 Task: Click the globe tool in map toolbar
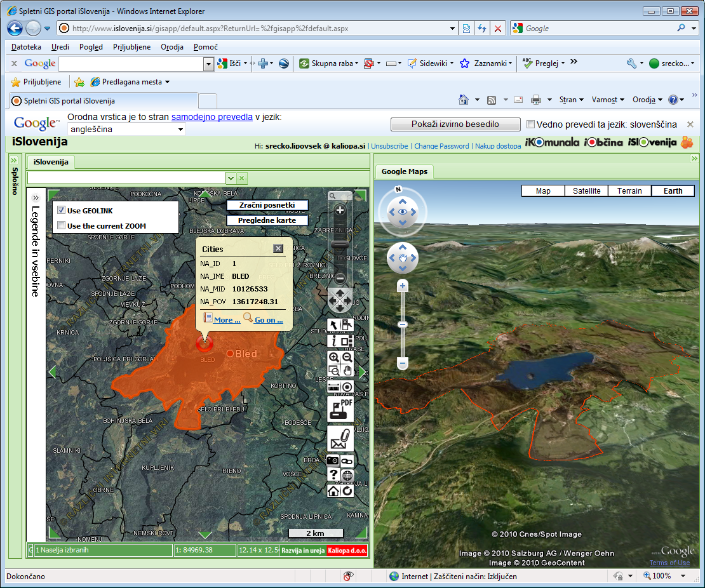(347, 475)
